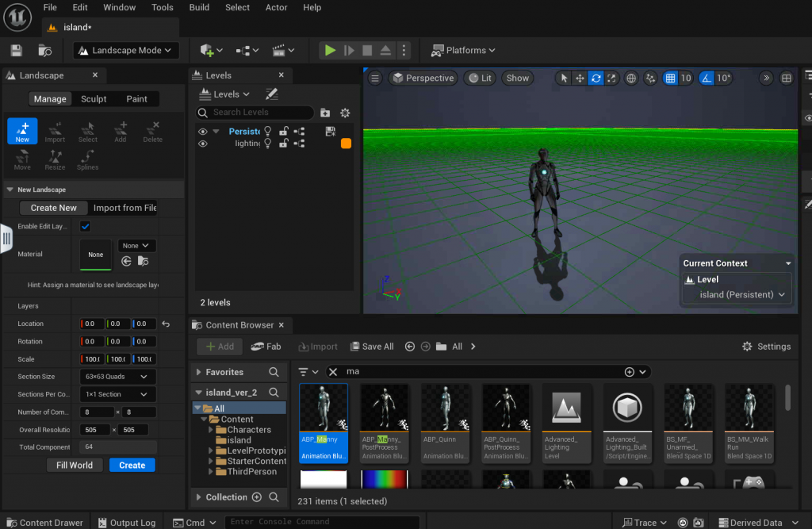Viewport: 812px width, 529px height.
Task: Open the File menu
Action: click(50, 7)
